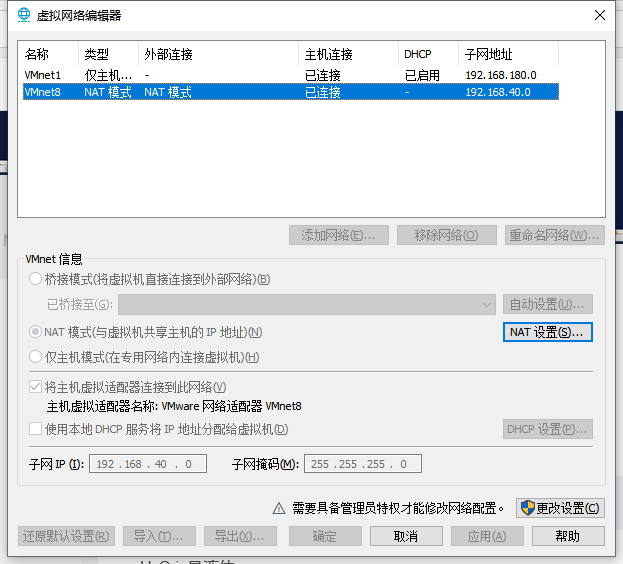Select 仅主机模式 radio button
623x564 pixels.
point(35,357)
